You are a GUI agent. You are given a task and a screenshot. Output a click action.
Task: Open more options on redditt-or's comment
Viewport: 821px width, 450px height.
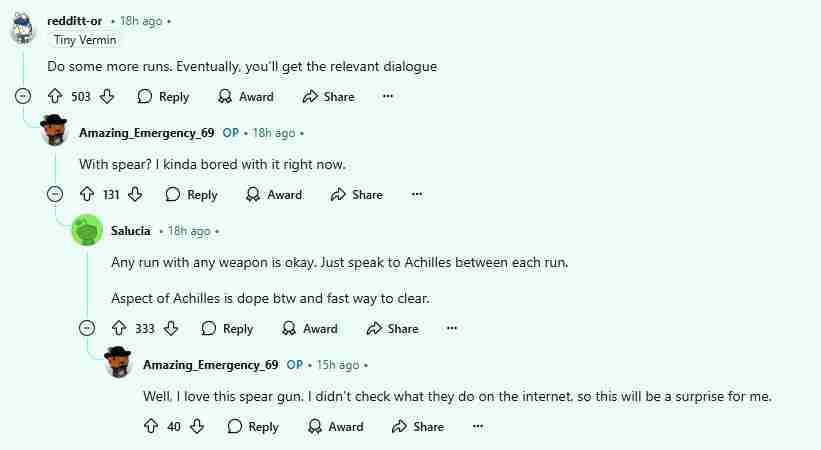click(388, 97)
